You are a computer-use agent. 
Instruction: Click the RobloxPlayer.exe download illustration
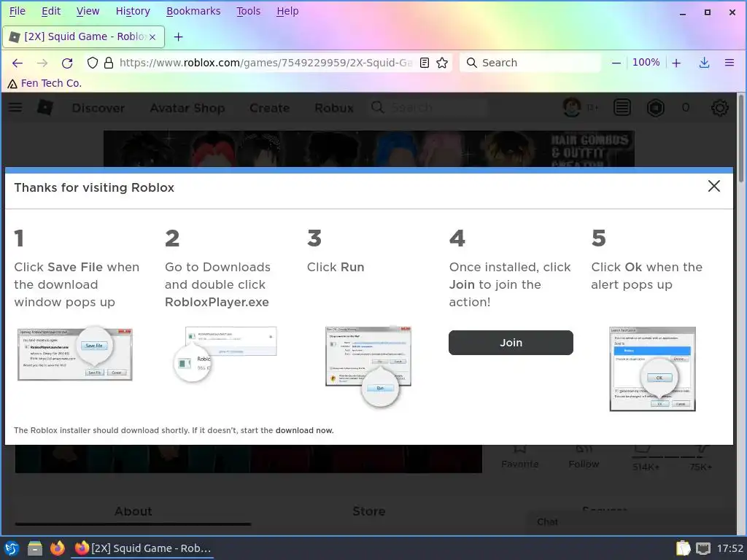click(x=225, y=354)
